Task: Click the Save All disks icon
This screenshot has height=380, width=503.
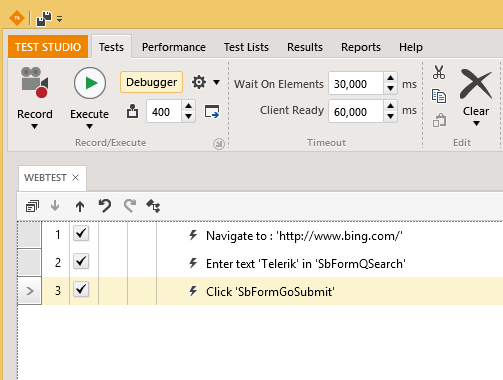Action: click(44, 18)
